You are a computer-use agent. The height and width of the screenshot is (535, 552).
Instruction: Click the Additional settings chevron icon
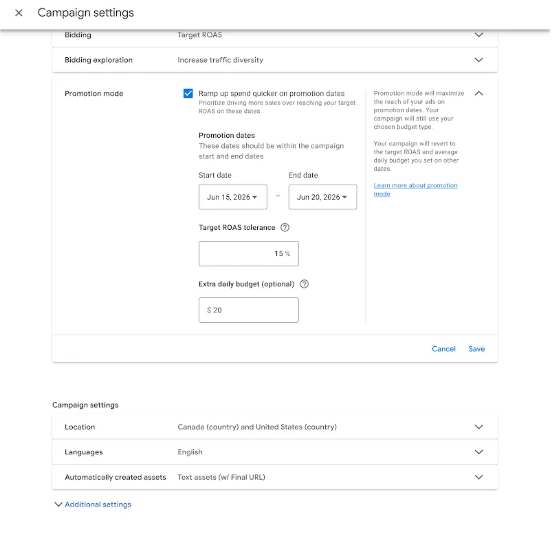58,504
